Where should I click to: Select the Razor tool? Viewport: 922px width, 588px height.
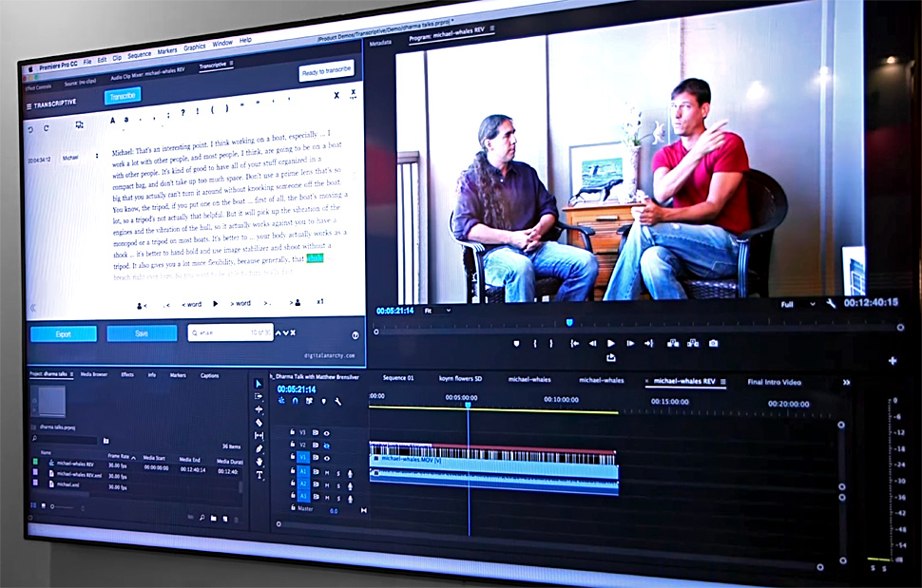pyautogui.click(x=259, y=423)
